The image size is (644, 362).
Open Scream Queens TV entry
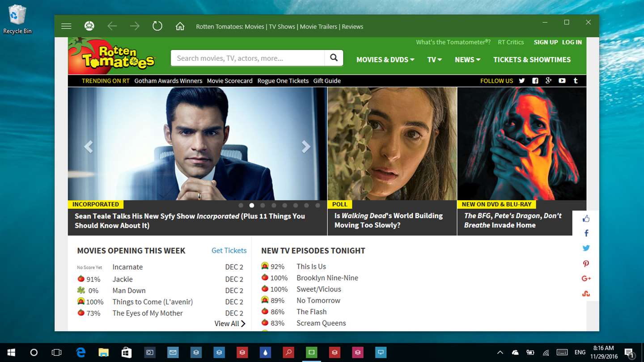pos(321,323)
